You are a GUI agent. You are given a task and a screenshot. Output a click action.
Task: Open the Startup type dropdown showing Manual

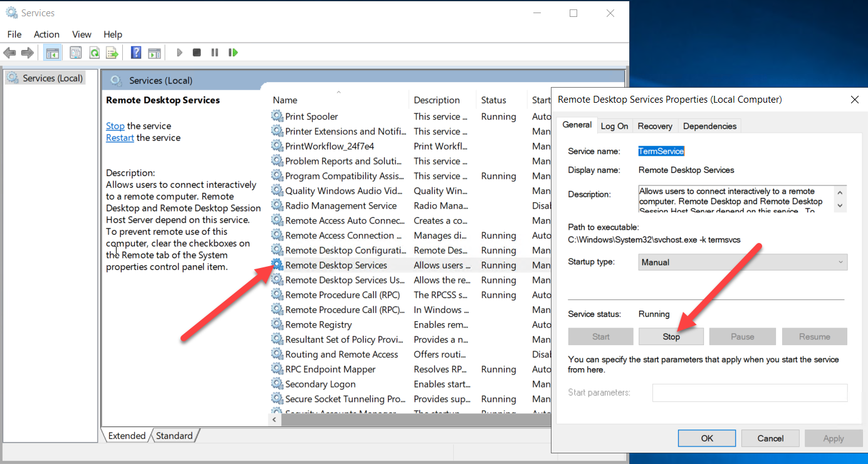pos(743,262)
